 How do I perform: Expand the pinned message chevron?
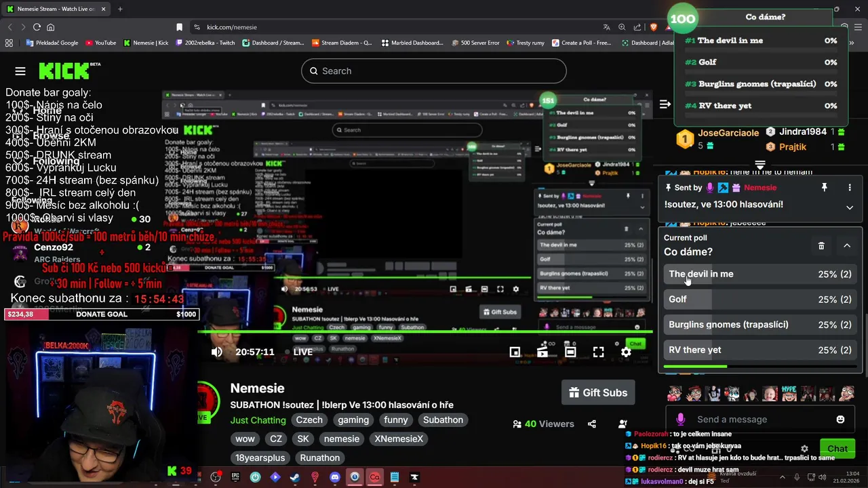pyautogui.click(x=850, y=207)
